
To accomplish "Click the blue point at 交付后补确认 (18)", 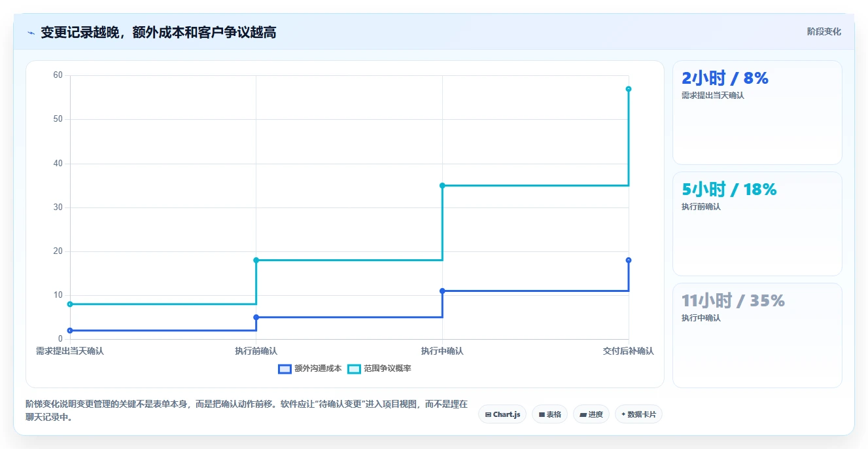I will tap(629, 260).
